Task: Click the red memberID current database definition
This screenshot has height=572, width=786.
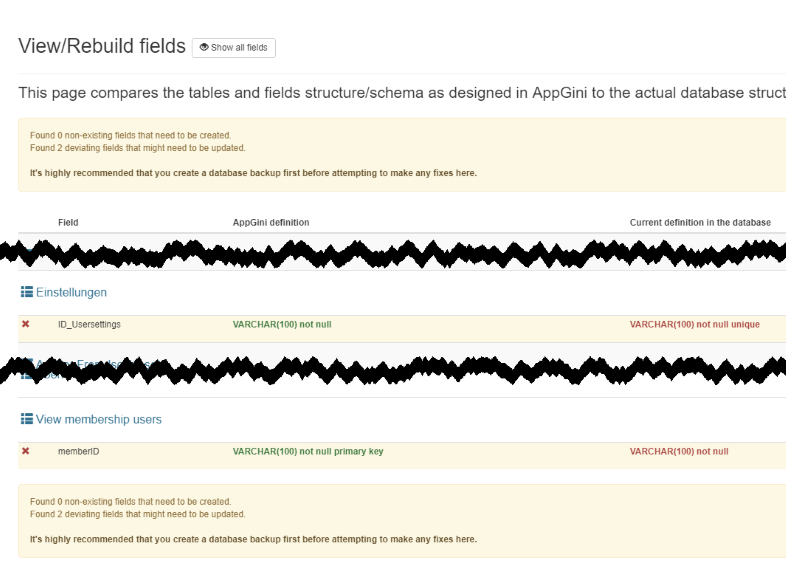Action: [x=679, y=451]
